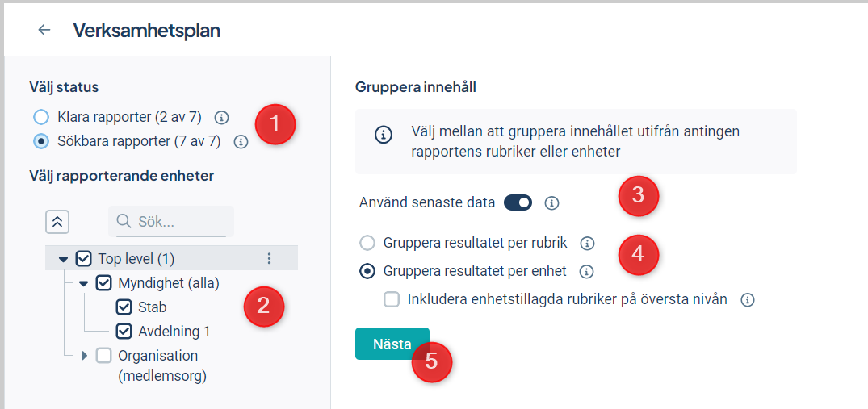Click the collapse-all double chevron button
Screen dimensions: 868x409
(x=57, y=222)
